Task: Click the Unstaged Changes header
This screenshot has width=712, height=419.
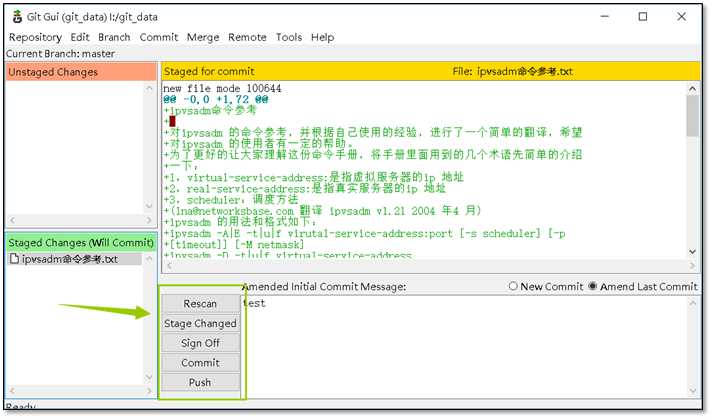Action: pos(81,72)
